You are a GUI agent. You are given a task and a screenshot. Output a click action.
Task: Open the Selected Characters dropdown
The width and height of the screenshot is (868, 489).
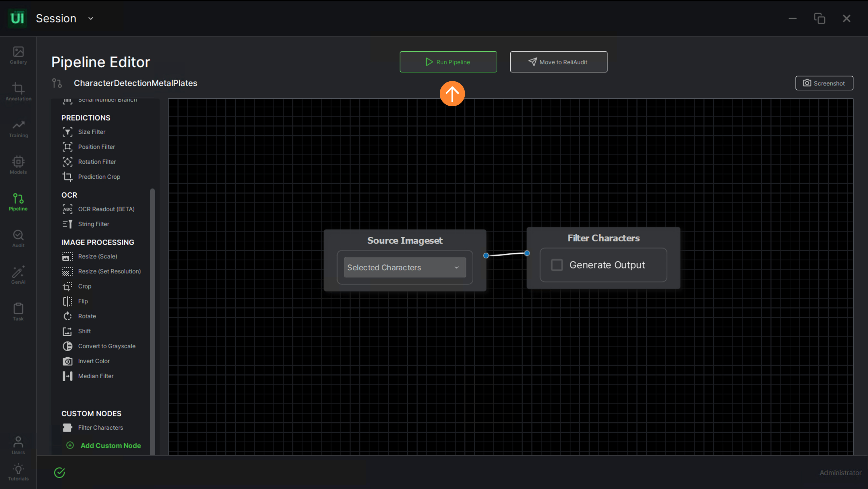point(405,267)
